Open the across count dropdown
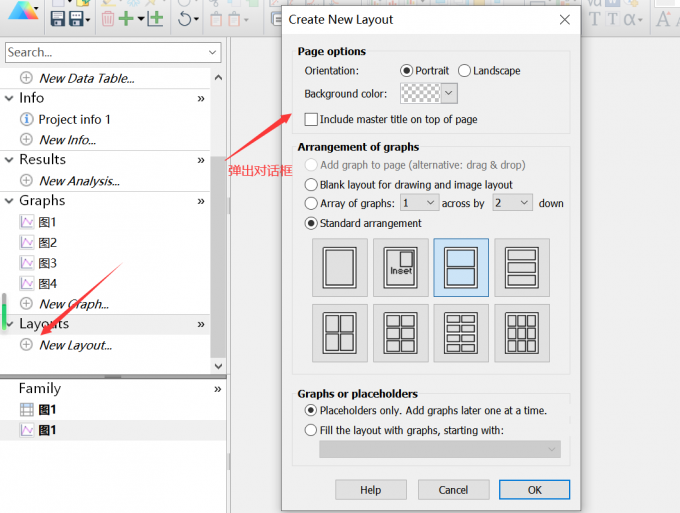 (x=419, y=203)
